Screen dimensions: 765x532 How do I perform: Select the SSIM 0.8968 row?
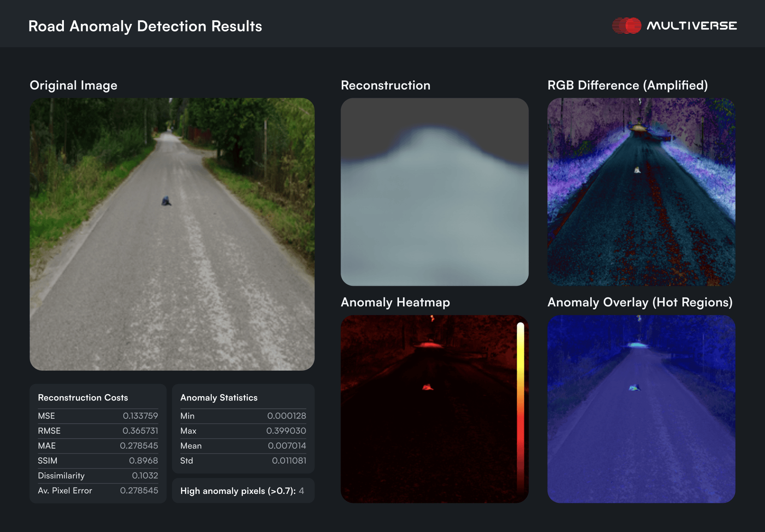(98, 461)
